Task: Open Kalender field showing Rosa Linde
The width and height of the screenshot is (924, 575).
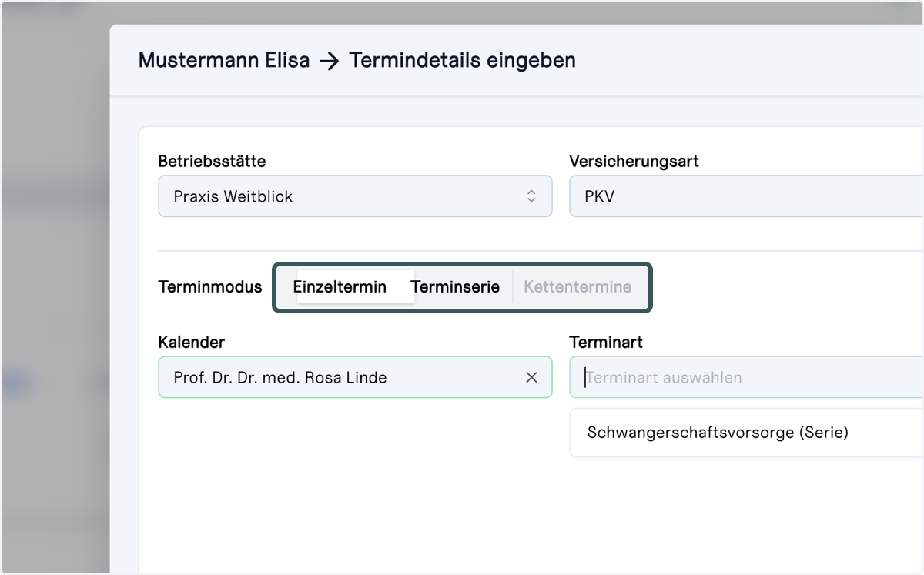Action: tap(355, 377)
